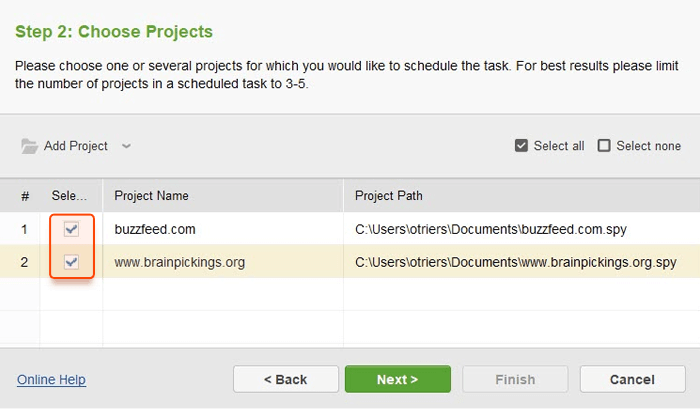This screenshot has width=700, height=409.
Task: Click the Add Project label text
Action: click(x=75, y=146)
